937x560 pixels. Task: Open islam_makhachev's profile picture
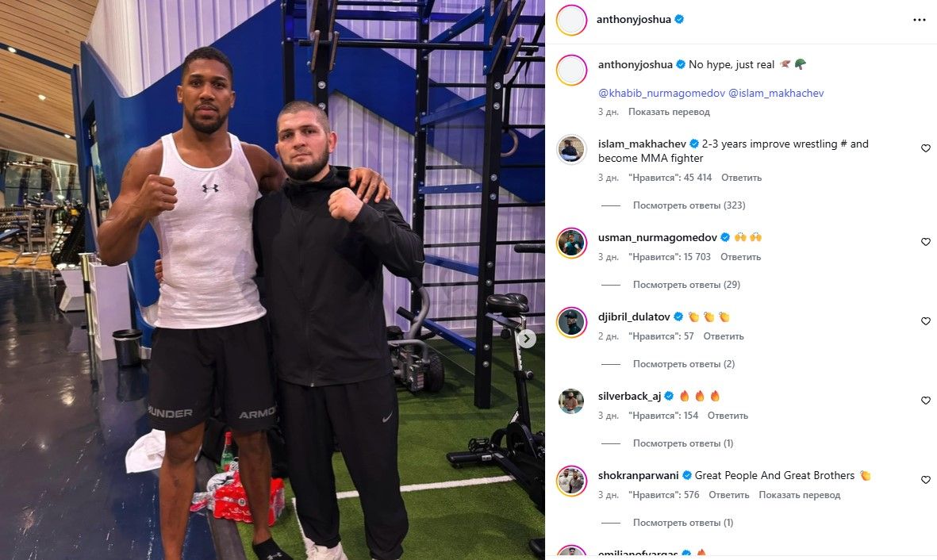point(571,149)
